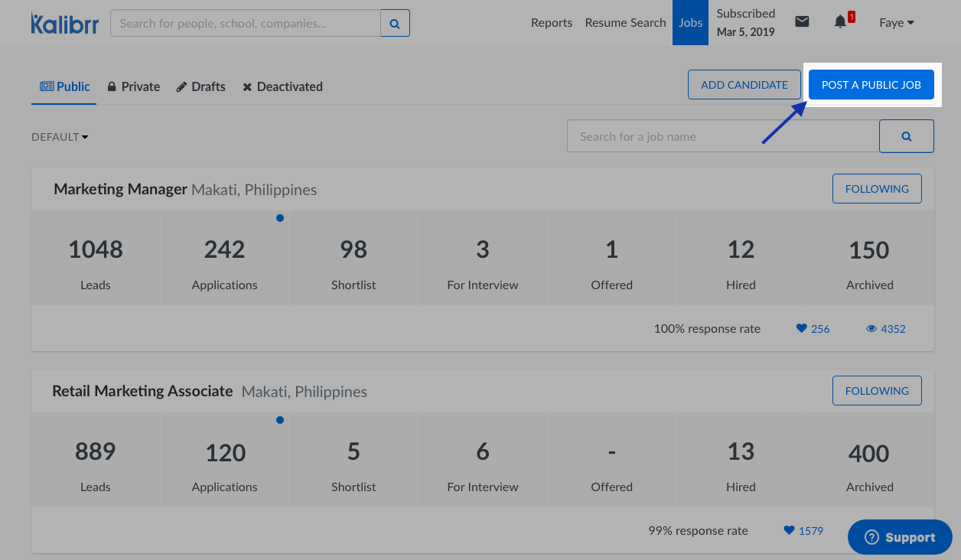961x560 pixels.
Task: Open the Deactivated jobs tab
Action: pyautogui.click(x=282, y=87)
